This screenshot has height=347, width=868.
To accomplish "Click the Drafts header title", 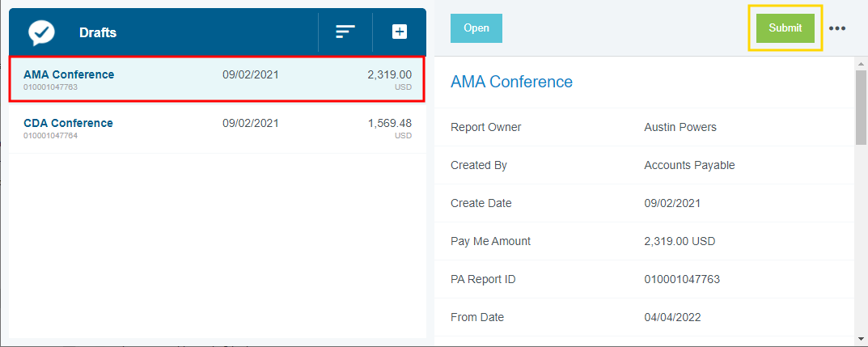I will [x=98, y=32].
